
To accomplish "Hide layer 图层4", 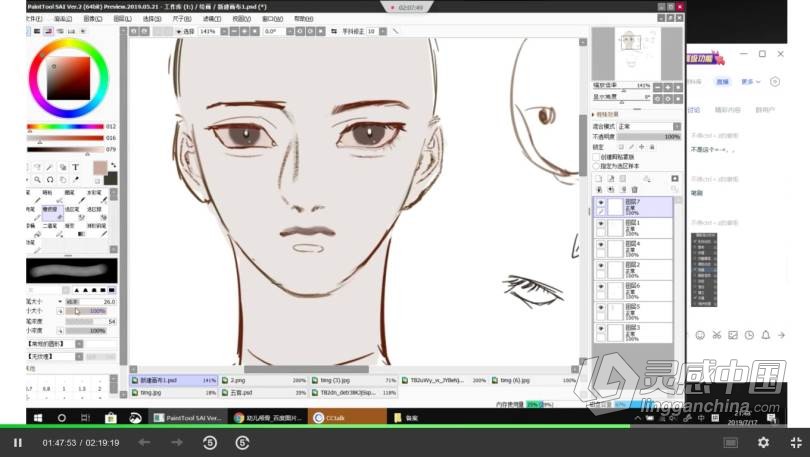I will tap(601, 245).
